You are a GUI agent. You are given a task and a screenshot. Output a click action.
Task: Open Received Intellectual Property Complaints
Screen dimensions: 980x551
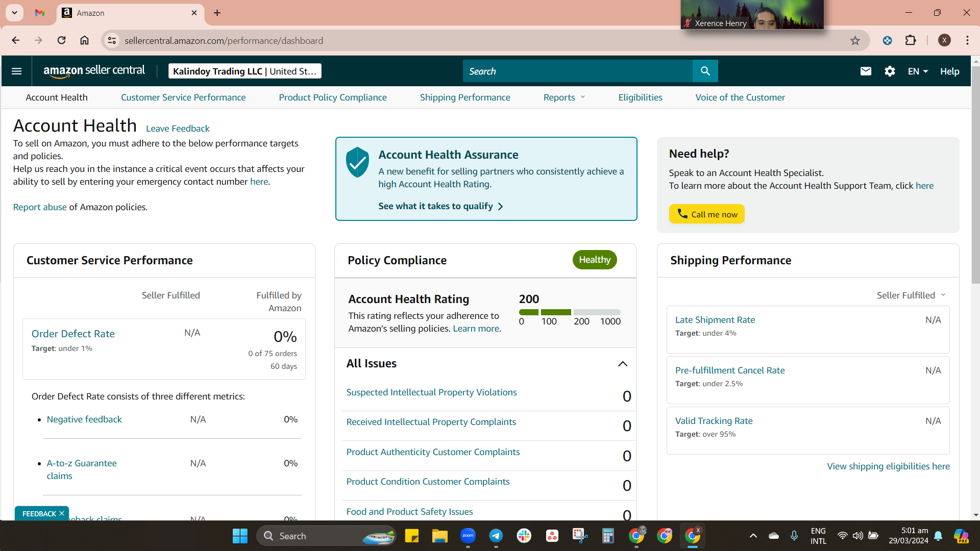click(431, 422)
